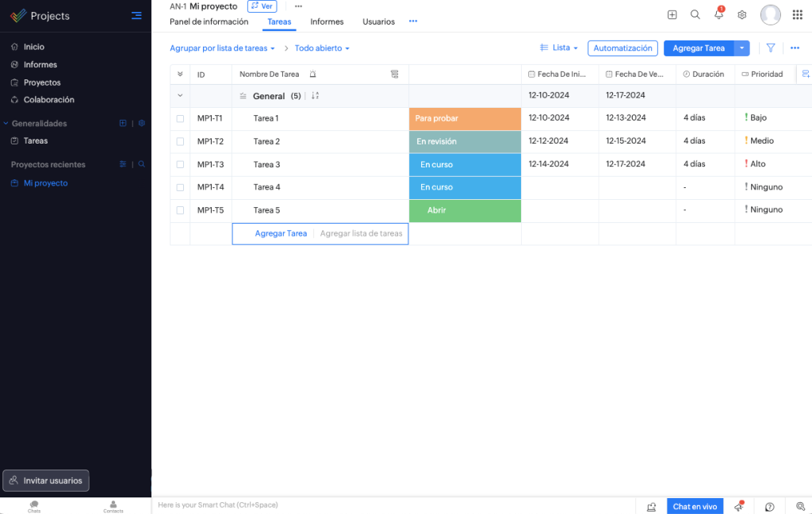Switch to the Informes tab
The height and width of the screenshot is (514, 812).
(326, 21)
